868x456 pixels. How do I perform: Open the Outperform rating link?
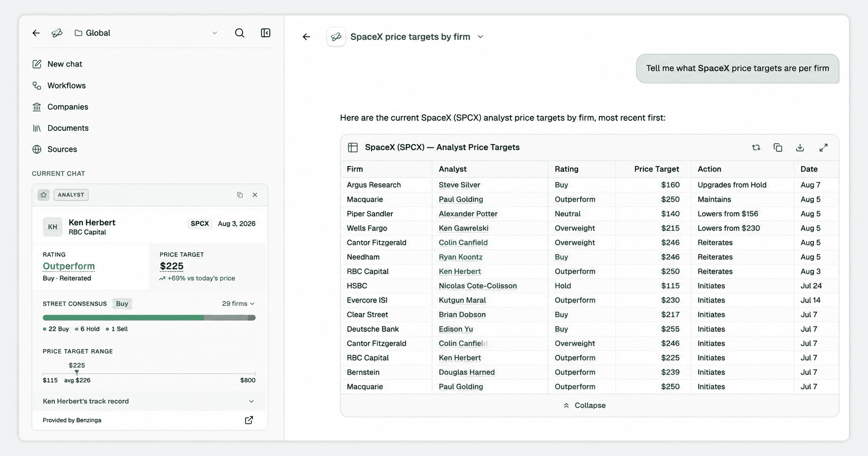tap(69, 266)
